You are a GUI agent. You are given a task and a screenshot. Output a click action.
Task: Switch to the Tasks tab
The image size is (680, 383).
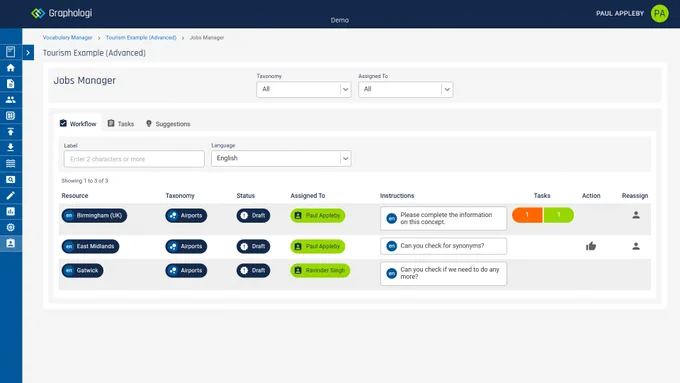click(121, 124)
